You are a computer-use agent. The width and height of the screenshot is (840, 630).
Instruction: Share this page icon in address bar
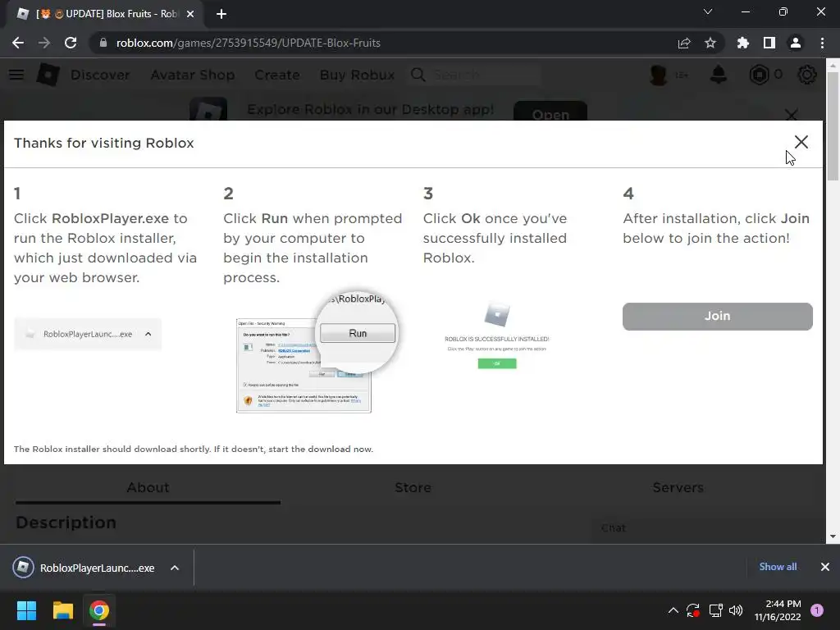pyautogui.click(x=684, y=43)
